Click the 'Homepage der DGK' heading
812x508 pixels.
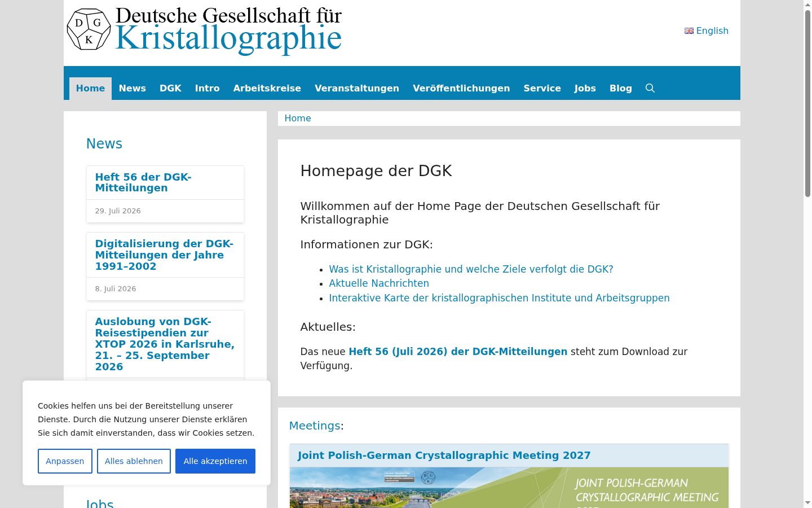(376, 171)
